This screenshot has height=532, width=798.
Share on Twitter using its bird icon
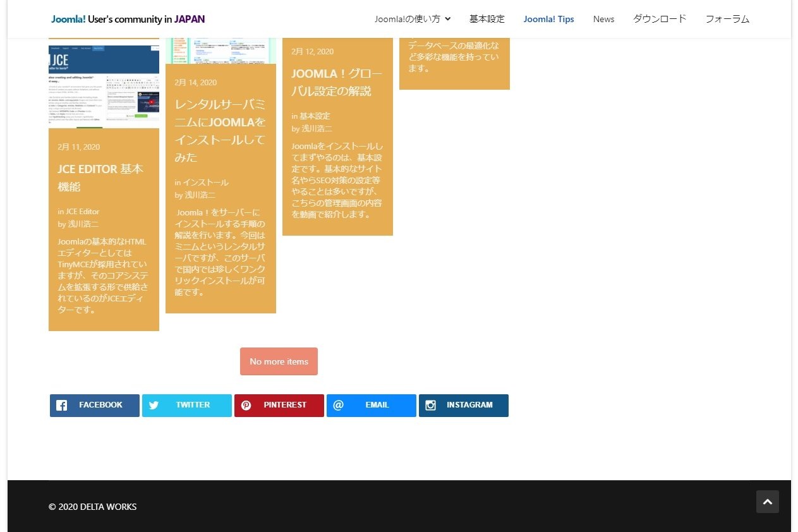point(154,405)
